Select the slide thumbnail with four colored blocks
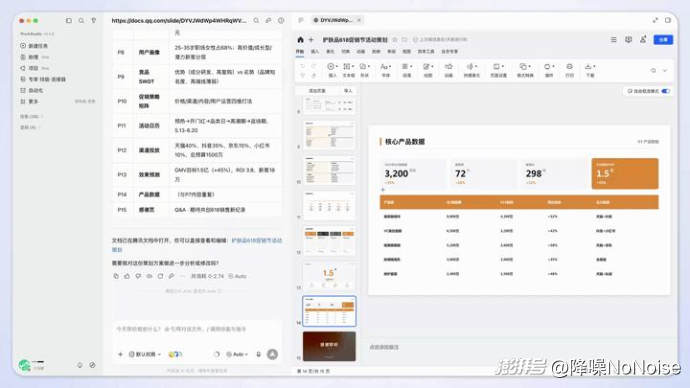Screen dimensions: 690x388 point(329,241)
